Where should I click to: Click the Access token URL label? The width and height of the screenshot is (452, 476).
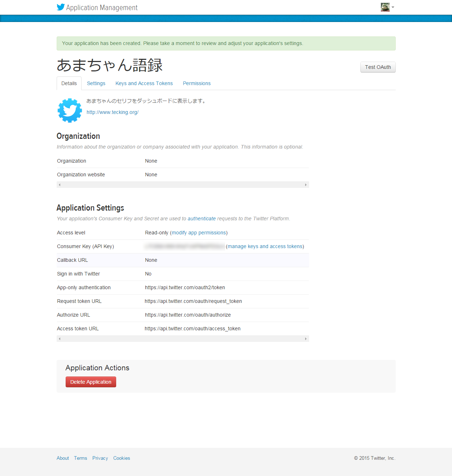click(78, 329)
